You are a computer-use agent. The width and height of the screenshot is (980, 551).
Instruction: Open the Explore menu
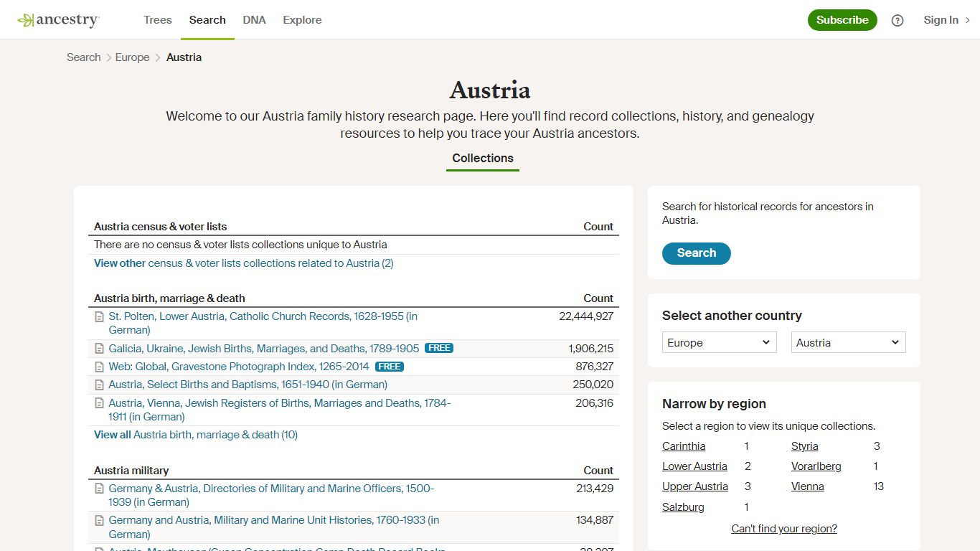302,20
